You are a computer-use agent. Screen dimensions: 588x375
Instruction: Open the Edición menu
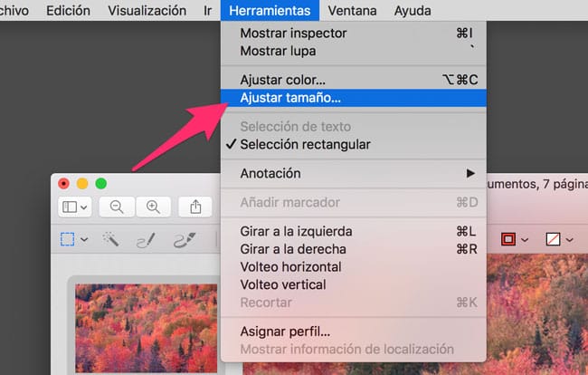pyautogui.click(x=68, y=11)
